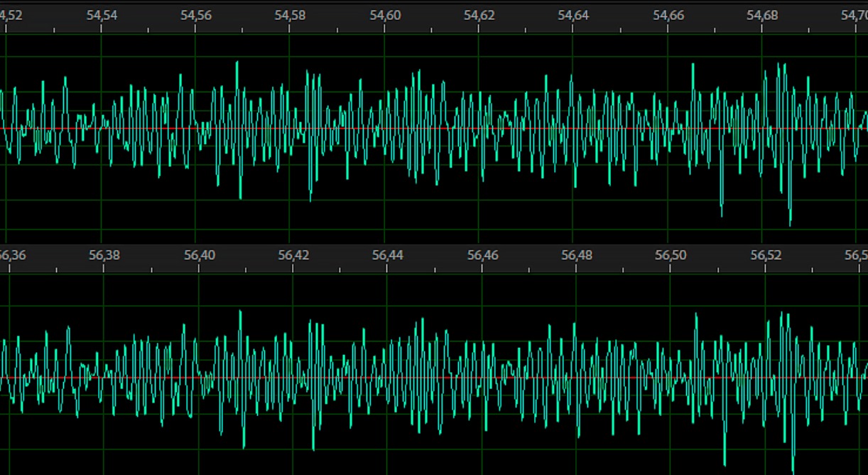This screenshot has height=475, width=868.
Task: Select the 56,50 ruler label
Action: (x=671, y=255)
